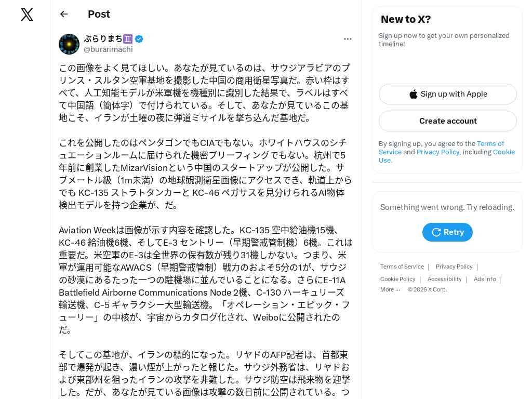Viewport: 532px width, 399px height.
Task: Open the footer Cookie Policy link
Action: pyautogui.click(x=397, y=279)
